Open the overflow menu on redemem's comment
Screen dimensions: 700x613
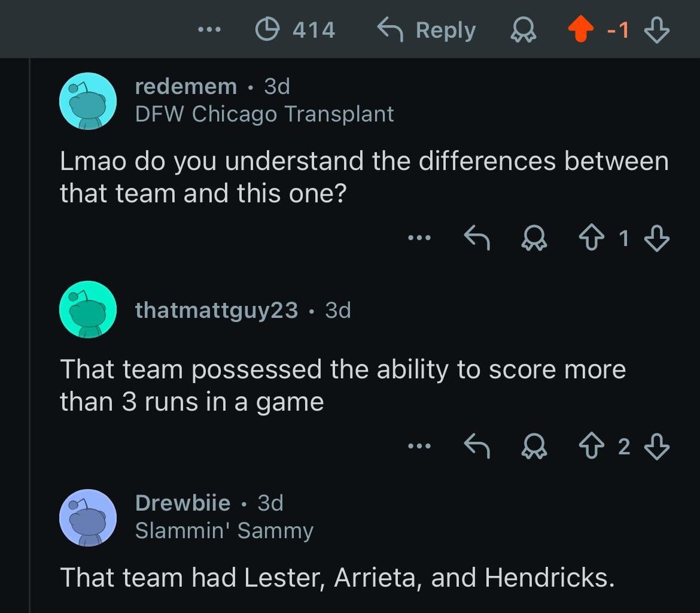pos(421,237)
